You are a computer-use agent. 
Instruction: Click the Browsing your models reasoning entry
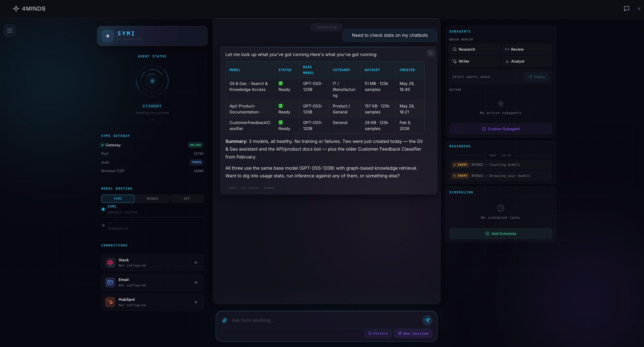(x=501, y=176)
